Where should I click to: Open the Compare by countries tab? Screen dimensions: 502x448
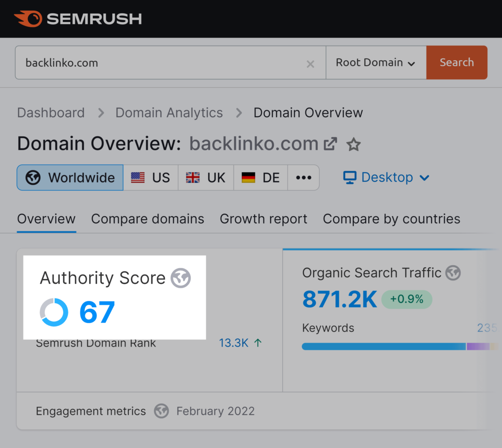(391, 219)
